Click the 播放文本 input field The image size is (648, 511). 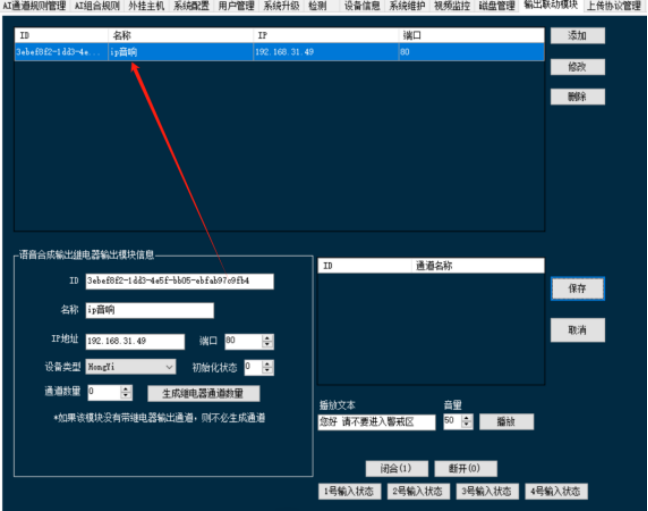376,422
